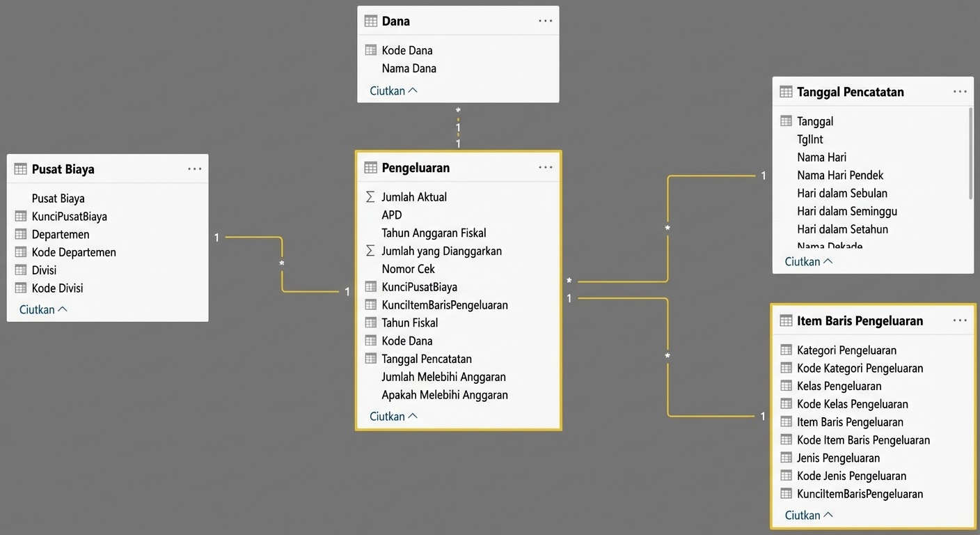Select the Kode Dana field in Pengeluaran
980x535 pixels.
[x=407, y=341]
